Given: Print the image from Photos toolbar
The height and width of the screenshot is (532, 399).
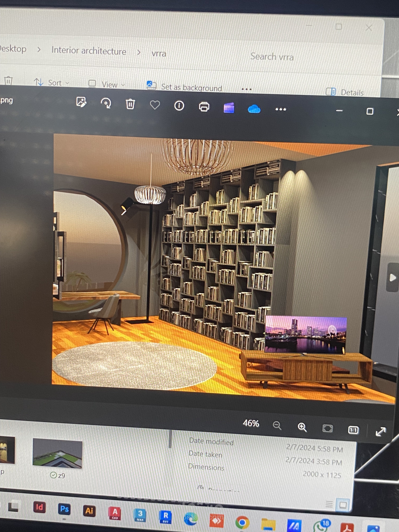Looking at the screenshot, I should click(x=204, y=107).
